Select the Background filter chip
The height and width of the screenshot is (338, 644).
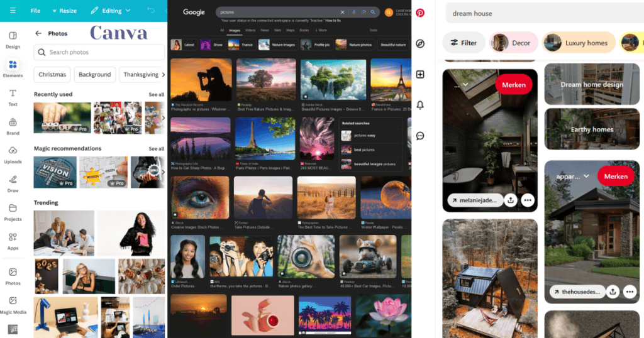(94, 74)
